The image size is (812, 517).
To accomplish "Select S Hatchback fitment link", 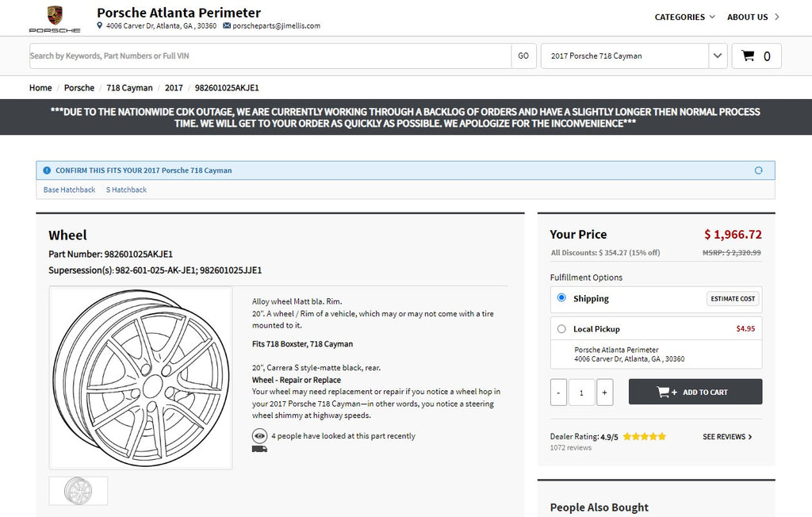I will [x=126, y=190].
